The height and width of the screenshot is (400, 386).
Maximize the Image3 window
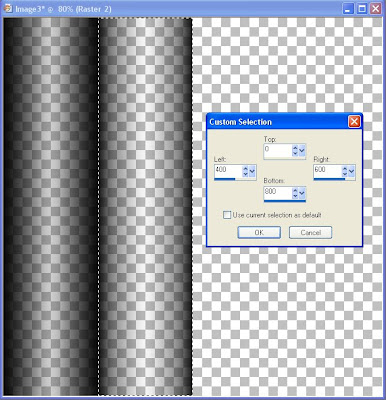click(x=362, y=9)
